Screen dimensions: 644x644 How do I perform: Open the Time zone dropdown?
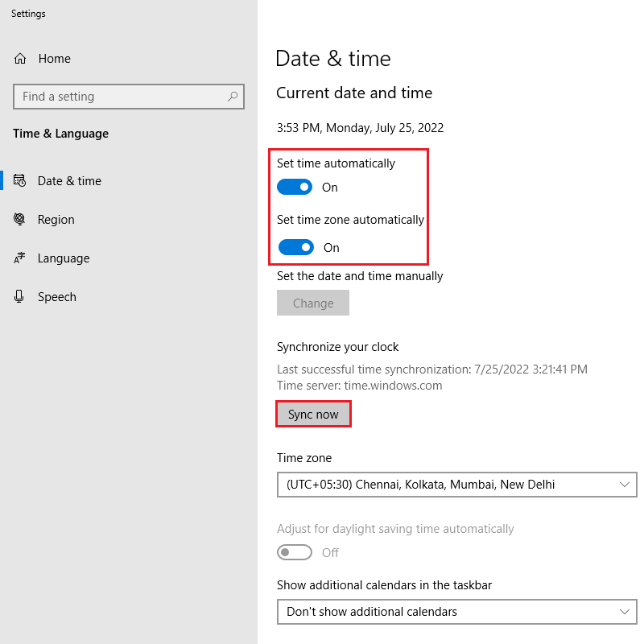click(456, 485)
